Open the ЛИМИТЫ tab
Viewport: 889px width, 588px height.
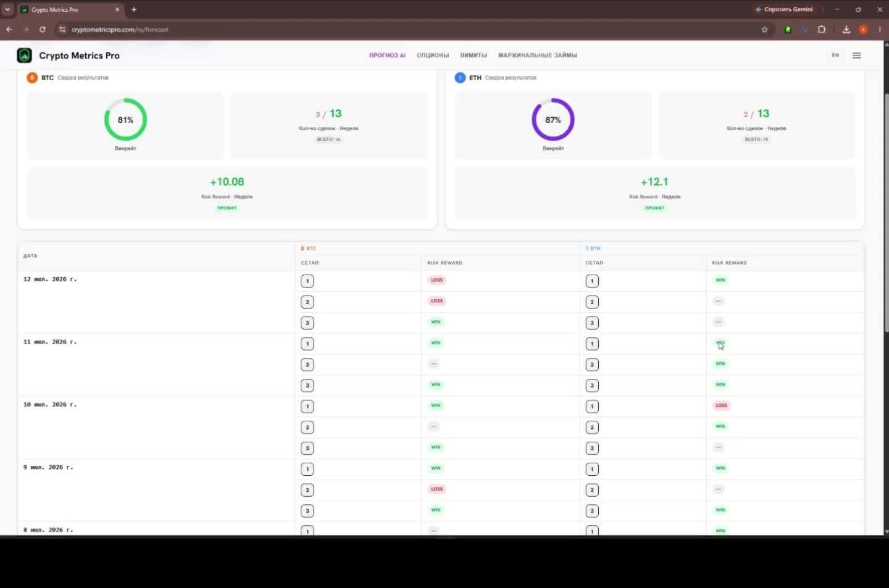click(x=474, y=55)
